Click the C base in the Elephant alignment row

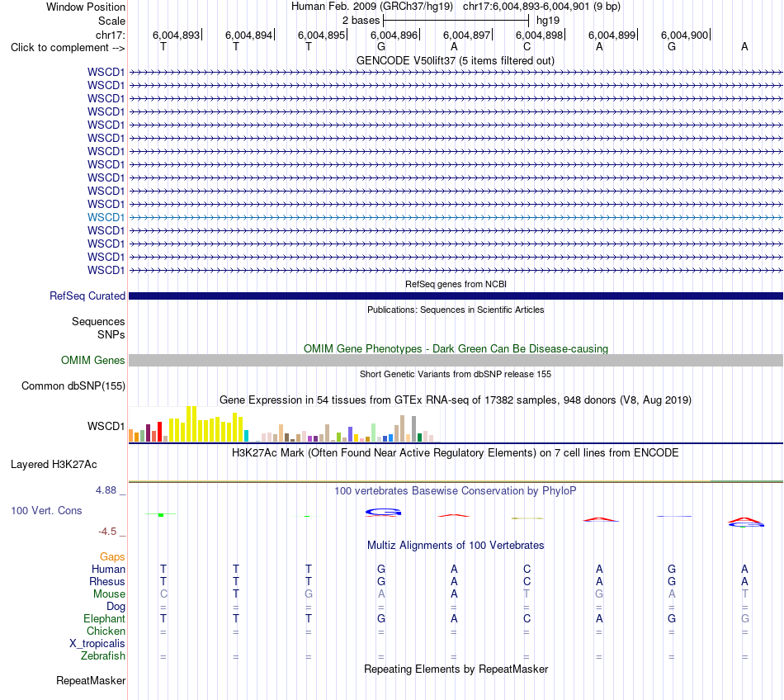pos(527,619)
